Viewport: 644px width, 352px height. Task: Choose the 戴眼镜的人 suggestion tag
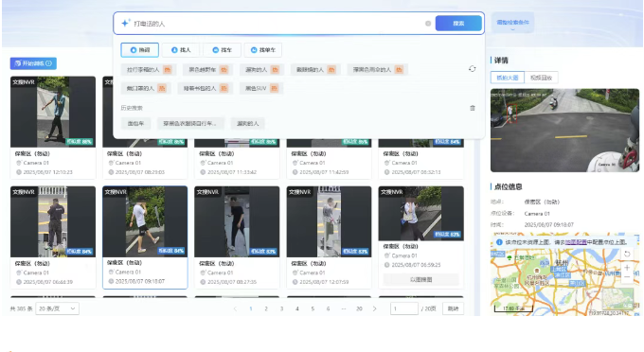point(315,70)
